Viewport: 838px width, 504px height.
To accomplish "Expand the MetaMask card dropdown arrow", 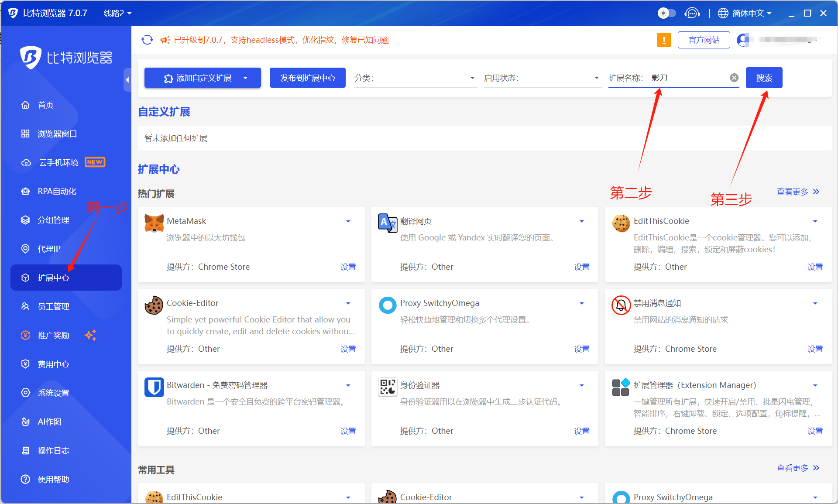I will click(348, 221).
